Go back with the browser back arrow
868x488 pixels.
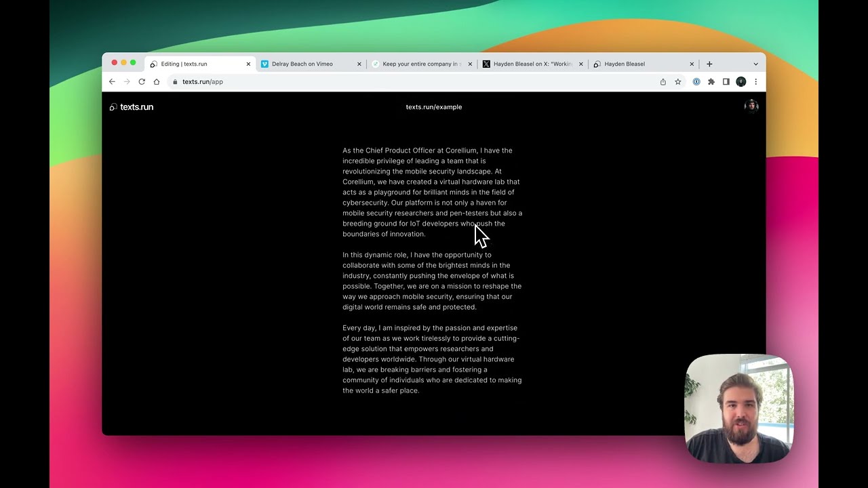(112, 82)
